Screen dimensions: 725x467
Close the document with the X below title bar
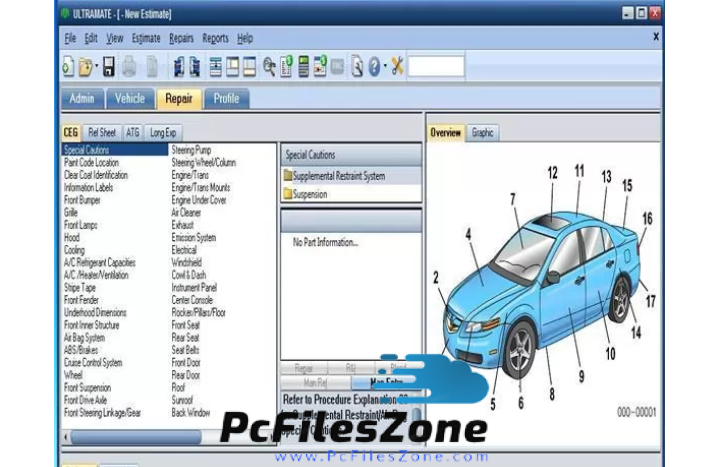(656, 37)
